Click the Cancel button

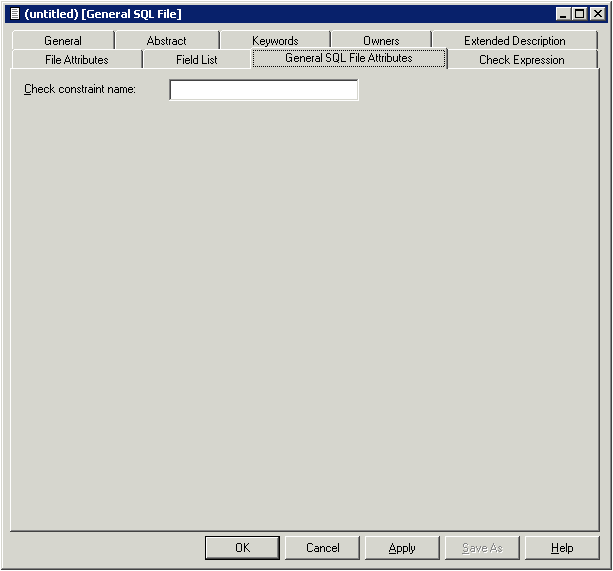click(322, 548)
